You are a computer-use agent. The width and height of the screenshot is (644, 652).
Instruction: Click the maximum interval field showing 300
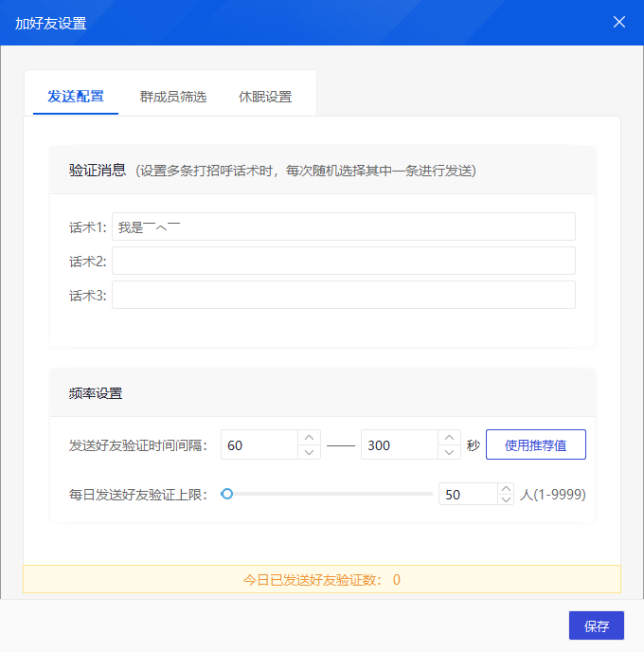click(399, 445)
